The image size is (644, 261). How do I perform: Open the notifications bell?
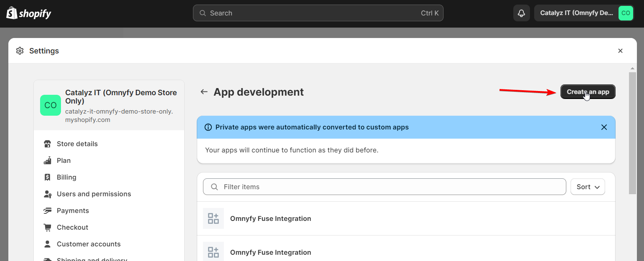coord(521,13)
